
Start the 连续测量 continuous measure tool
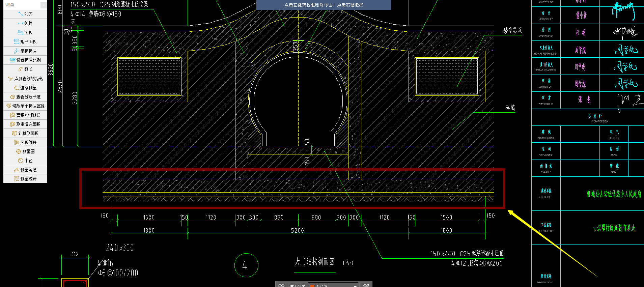pos(25,88)
